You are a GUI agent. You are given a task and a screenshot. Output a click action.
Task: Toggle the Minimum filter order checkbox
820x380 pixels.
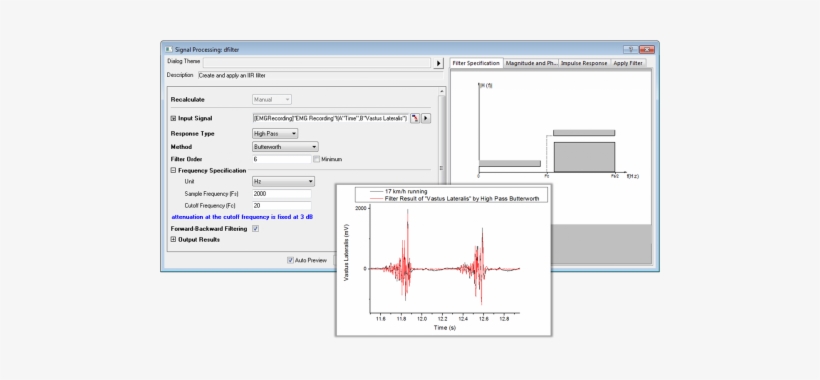click(316, 159)
